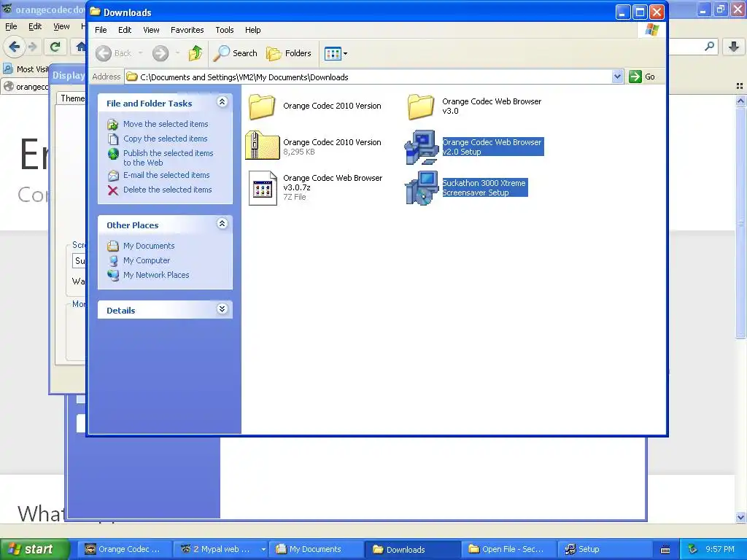This screenshot has height=560, width=747.
Task: Open Search in the Downloads toolbar
Action: point(236,53)
